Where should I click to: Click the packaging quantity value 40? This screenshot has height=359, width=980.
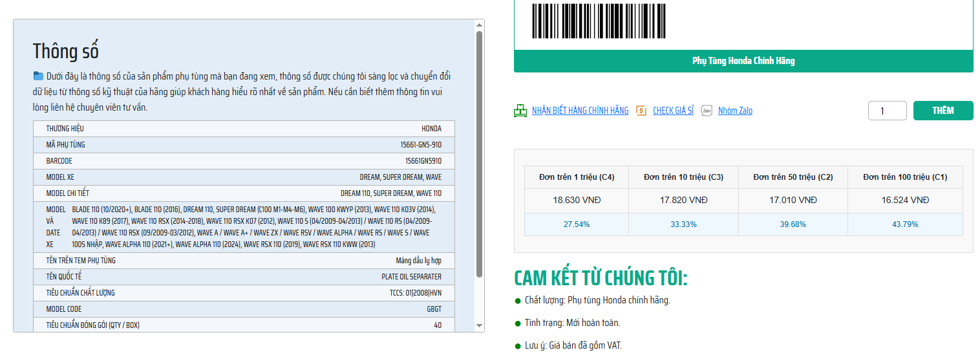point(438,325)
